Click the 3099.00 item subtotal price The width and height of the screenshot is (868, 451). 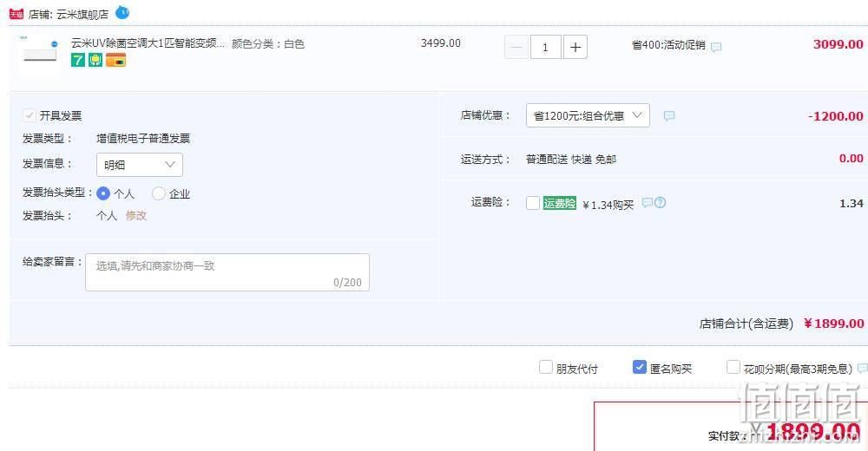coord(838,44)
